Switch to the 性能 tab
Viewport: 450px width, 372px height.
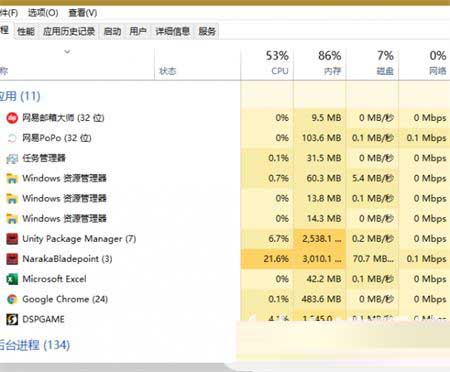pyautogui.click(x=26, y=32)
